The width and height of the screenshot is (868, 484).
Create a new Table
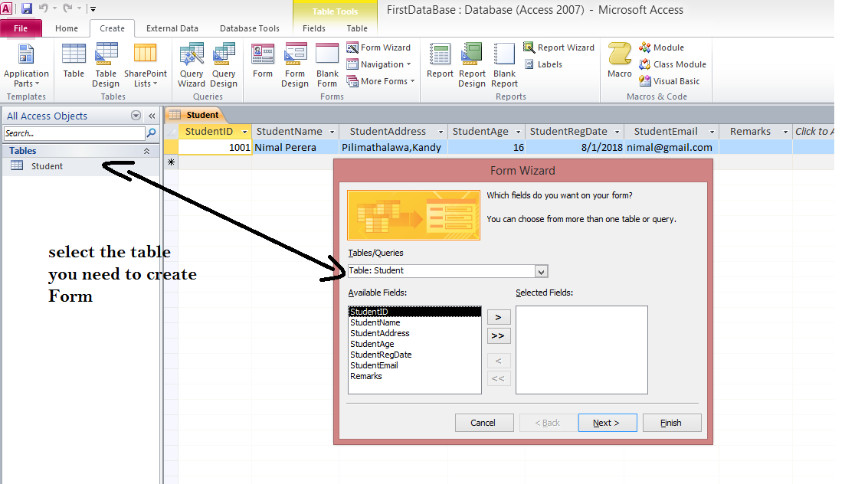pos(74,65)
